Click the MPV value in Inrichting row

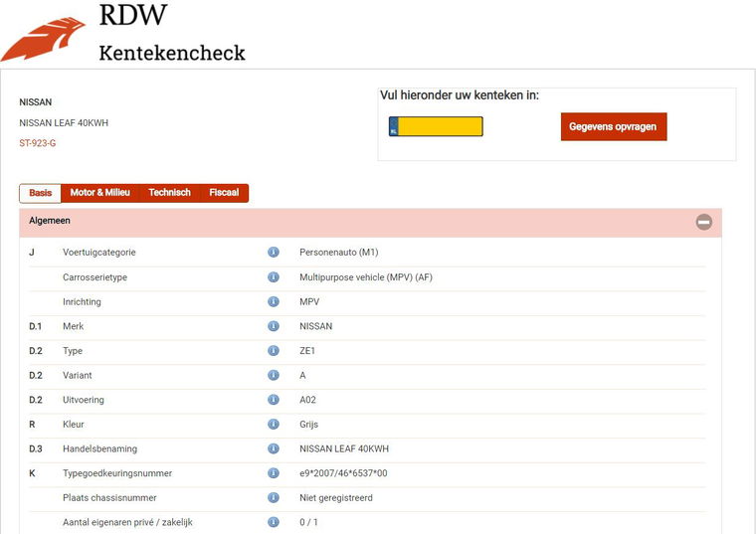pyautogui.click(x=309, y=301)
